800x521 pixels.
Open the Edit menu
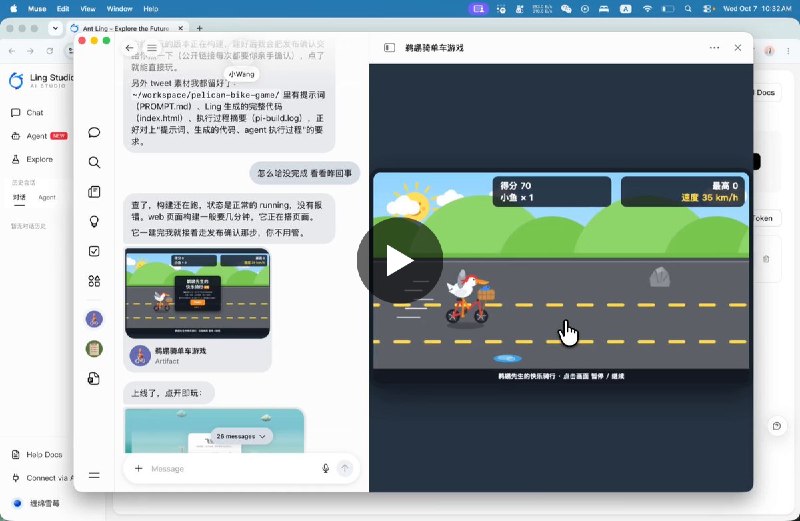click(x=63, y=9)
